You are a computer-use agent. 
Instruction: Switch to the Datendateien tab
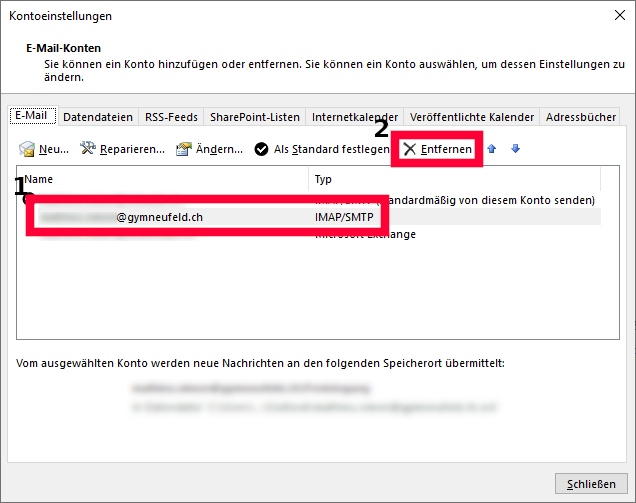(x=98, y=117)
